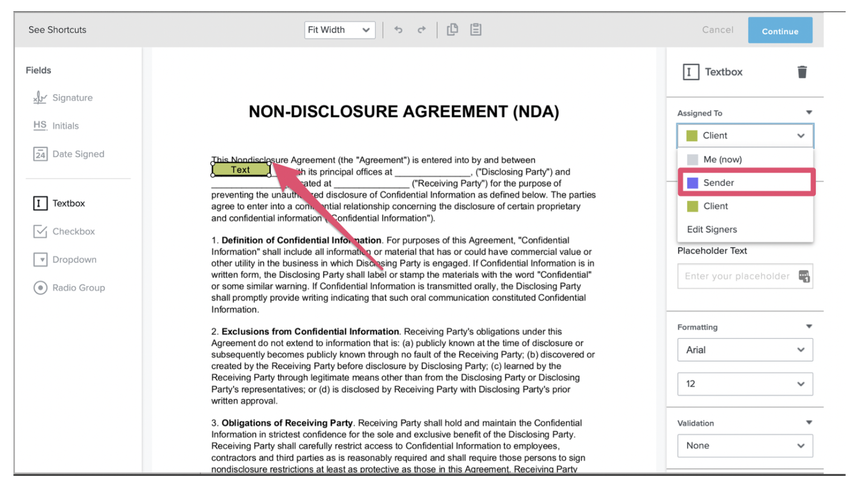Click the heading Definition of Confidential Information
This screenshot has height=477, width=868.
(301, 240)
